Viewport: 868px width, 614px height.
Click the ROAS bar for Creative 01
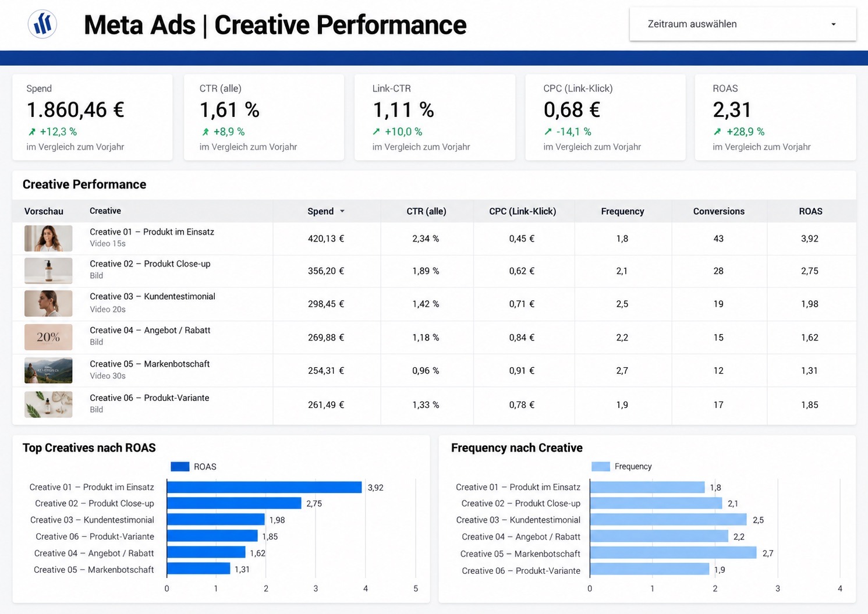[264, 487]
